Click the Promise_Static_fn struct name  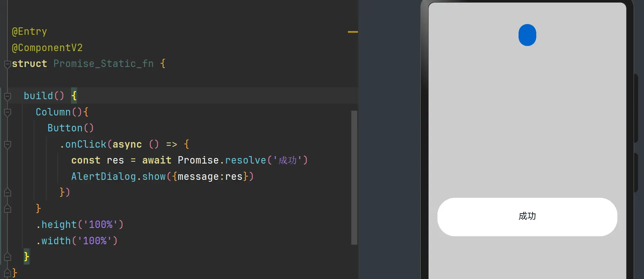point(103,64)
